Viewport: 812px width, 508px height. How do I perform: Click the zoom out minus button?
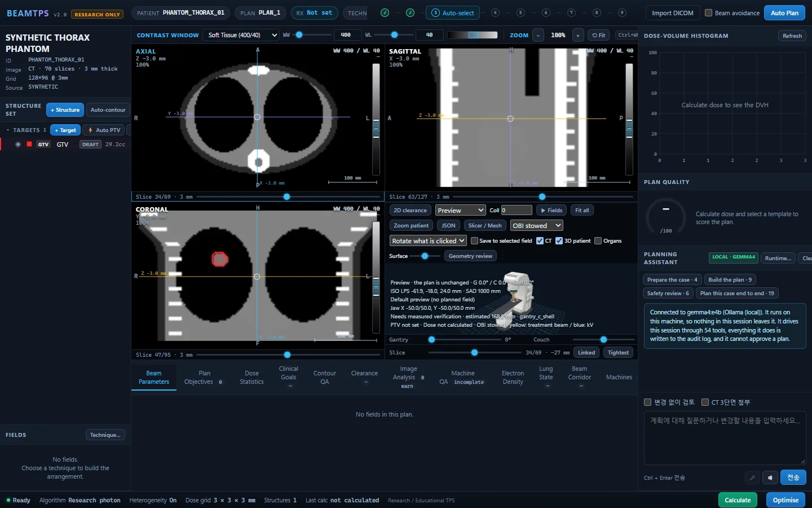[x=539, y=35]
